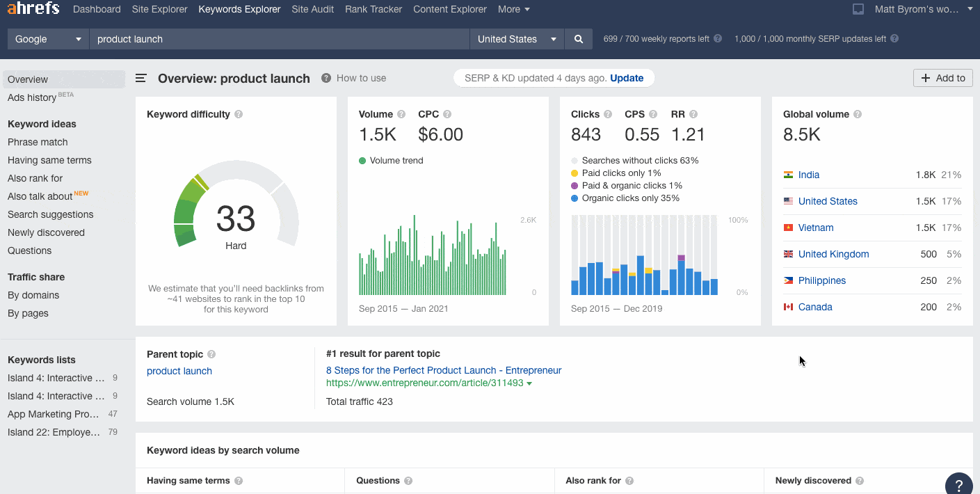Click help icon beside Also rank for heading

629,481
